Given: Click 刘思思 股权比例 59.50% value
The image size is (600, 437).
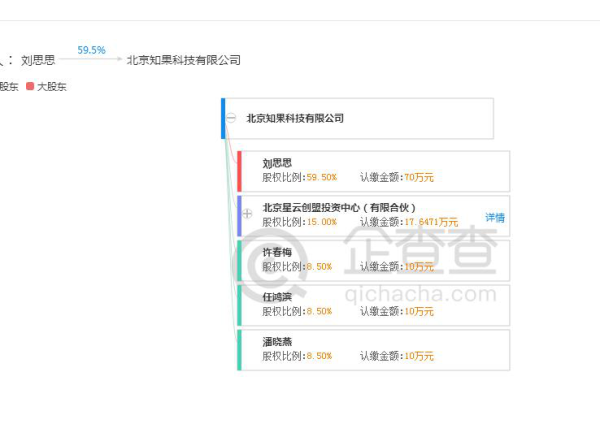Looking at the screenshot, I should [322, 177].
